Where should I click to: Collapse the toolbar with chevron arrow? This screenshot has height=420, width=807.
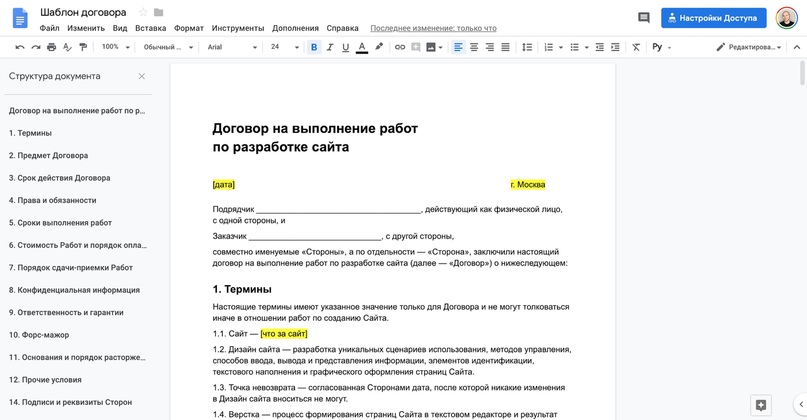point(797,47)
